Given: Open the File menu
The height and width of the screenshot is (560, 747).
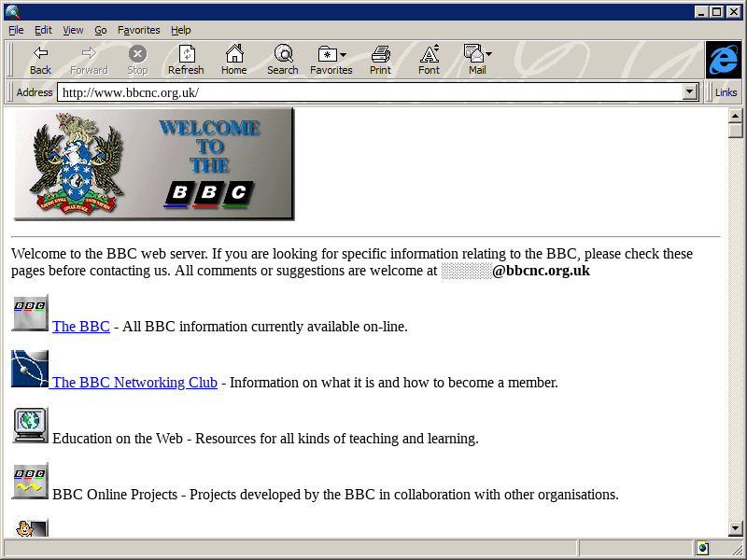Looking at the screenshot, I should pyautogui.click(x=16, y=30).
